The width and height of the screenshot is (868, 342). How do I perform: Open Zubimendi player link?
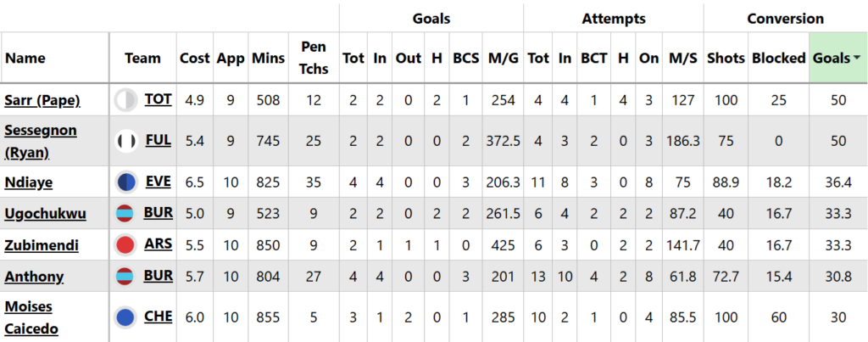click(42, 245)
